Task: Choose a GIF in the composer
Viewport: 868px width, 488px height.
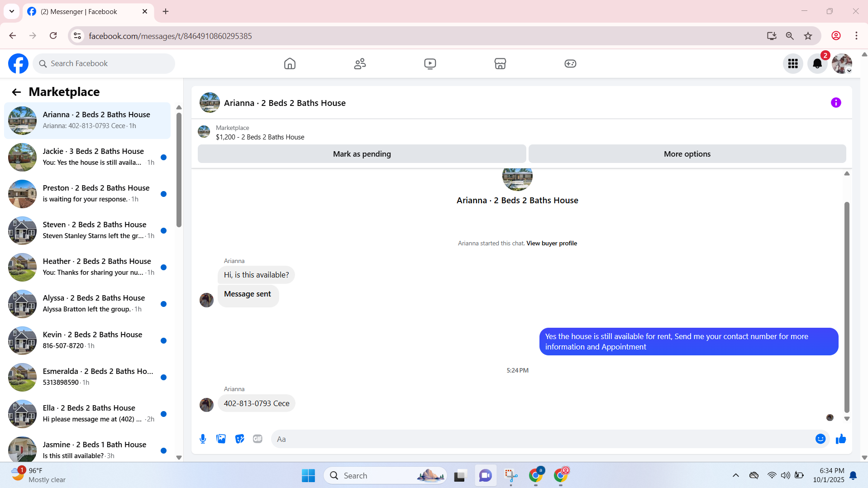Action: (x=258, y=439)
